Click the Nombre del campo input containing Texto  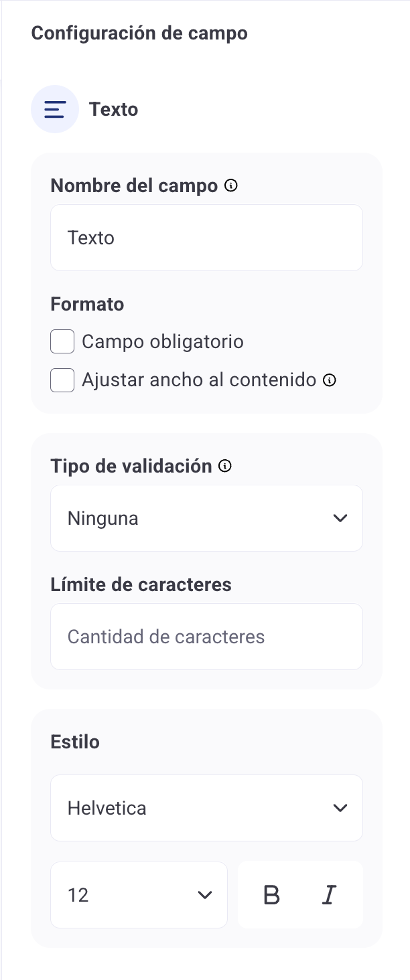pyautogui.click(x=206, y=238)
